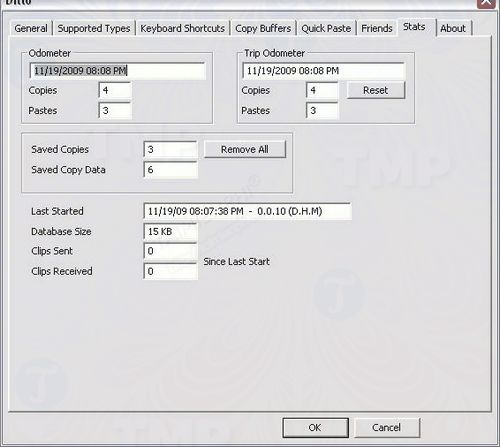Click the Last Started field

(247, 211)
